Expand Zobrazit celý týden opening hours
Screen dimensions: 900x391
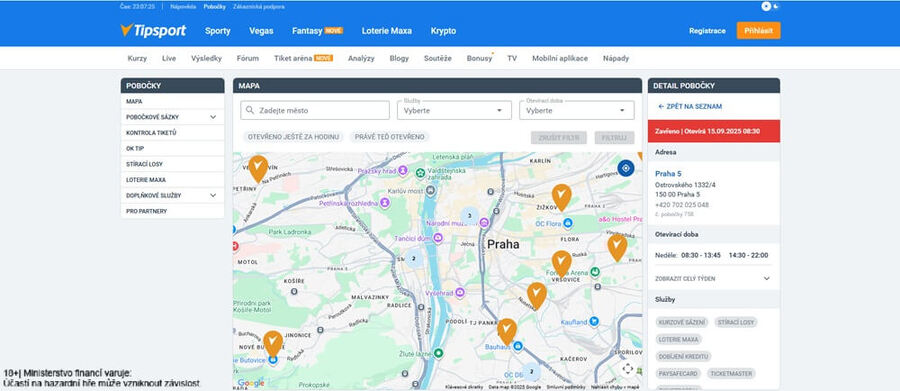pos(712,278)
